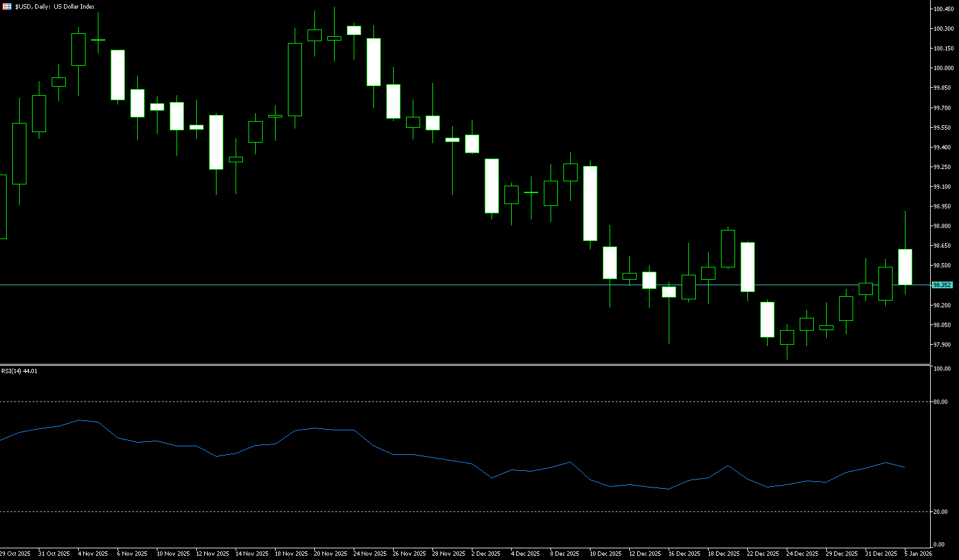Click the "$USD, Daily: US Dollar Index" title
959x560 pixels.
[55, 6]
